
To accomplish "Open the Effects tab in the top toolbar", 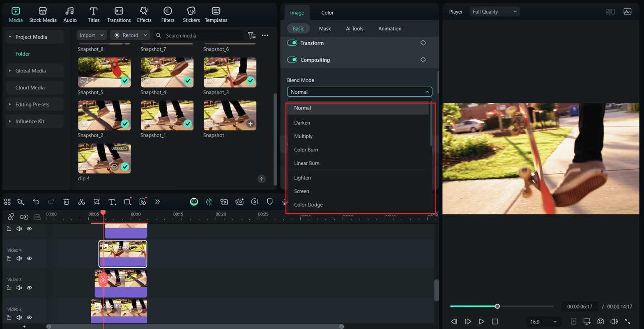I will [x=144, y=15].
